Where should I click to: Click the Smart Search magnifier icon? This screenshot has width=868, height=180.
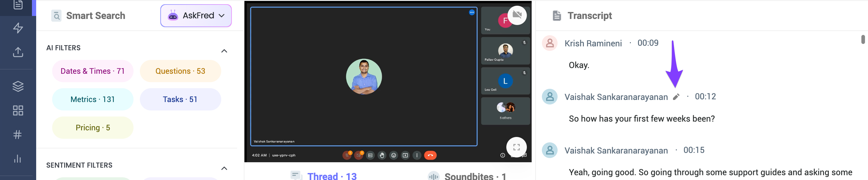(x=56, y=15)
